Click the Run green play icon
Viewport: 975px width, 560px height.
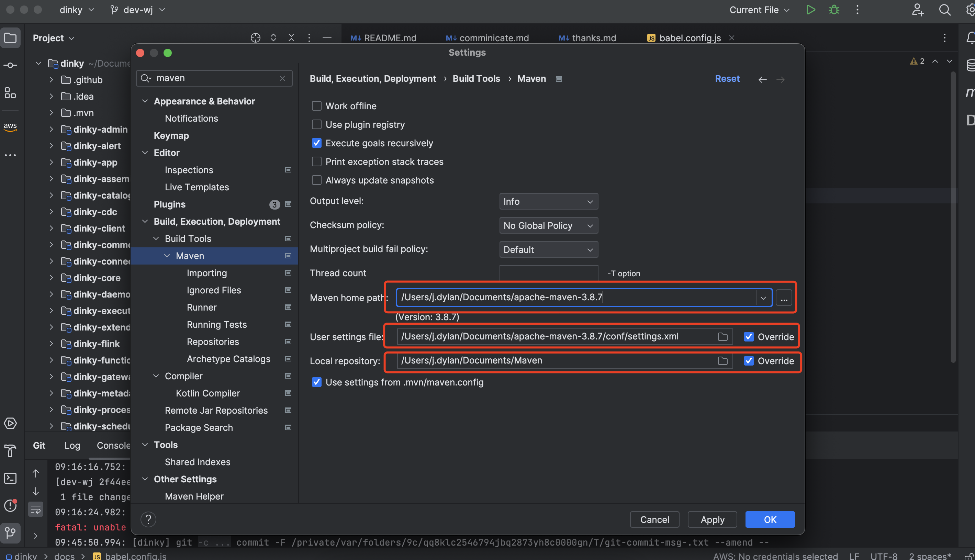(810, 10)
